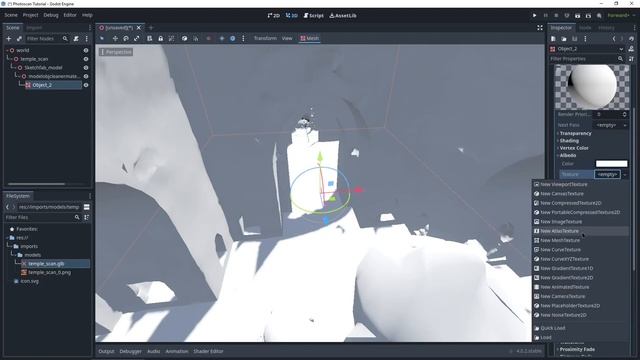Screen dimensions: 640x360
Task: Load an existing resource in Inspector
Action: coord(564,39)
